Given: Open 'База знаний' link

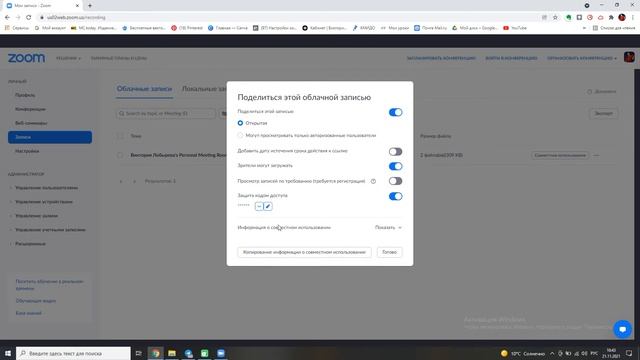Looking at the screenshot, I should click(x=28, y=313).
